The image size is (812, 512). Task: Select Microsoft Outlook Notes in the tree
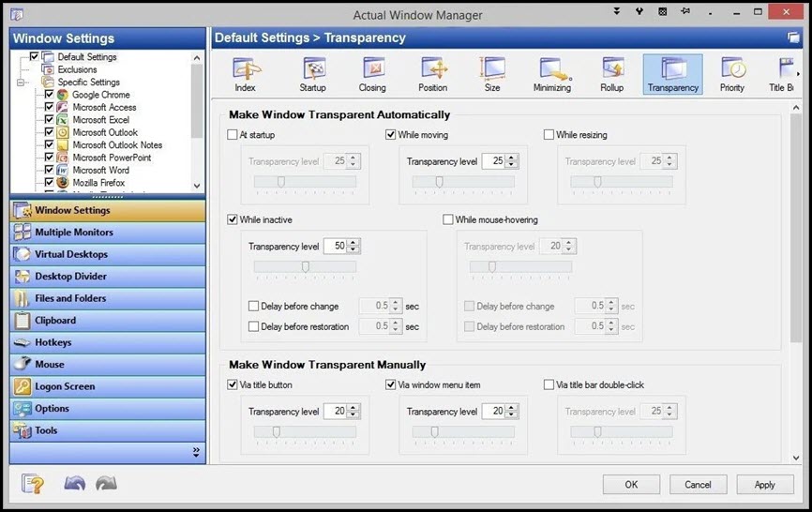117,145
